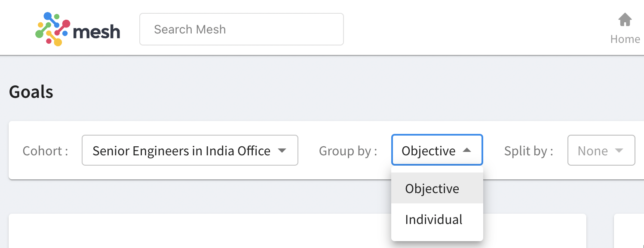Click the caret arrow next to None
This screenshot has height=248, width=644.
click(619, 151)
